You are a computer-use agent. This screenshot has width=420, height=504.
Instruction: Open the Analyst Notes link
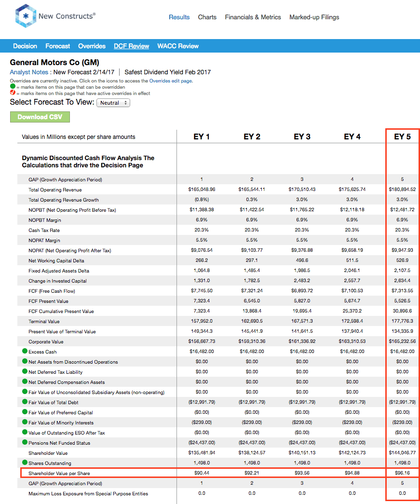pyautogui.click(x=29, y=72)
